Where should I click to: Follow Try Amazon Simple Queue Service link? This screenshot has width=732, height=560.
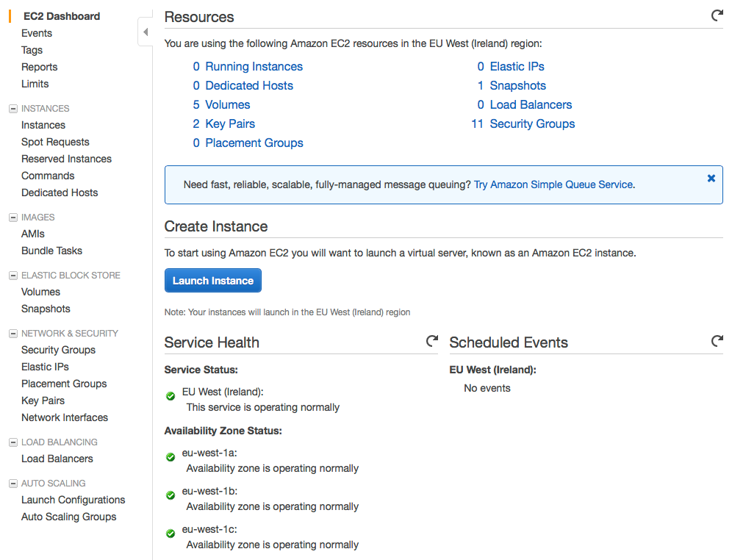pyautogui.click(x=553, y=184)
